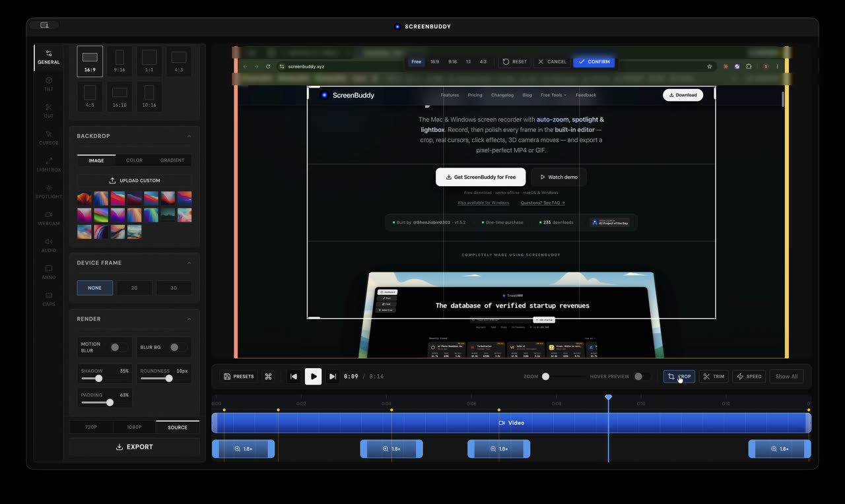Set device frame to None
The width and height of the screenshot is (845, 504).
(95, 288)
